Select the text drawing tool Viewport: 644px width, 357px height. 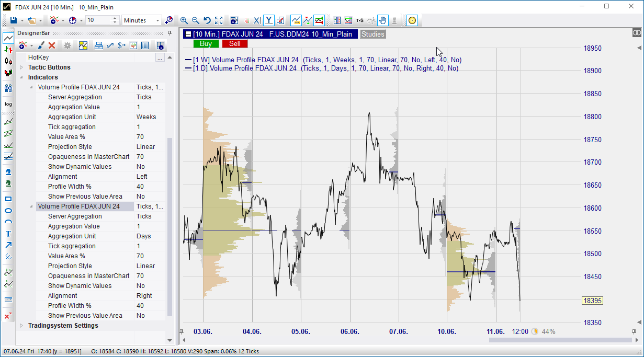8,234
